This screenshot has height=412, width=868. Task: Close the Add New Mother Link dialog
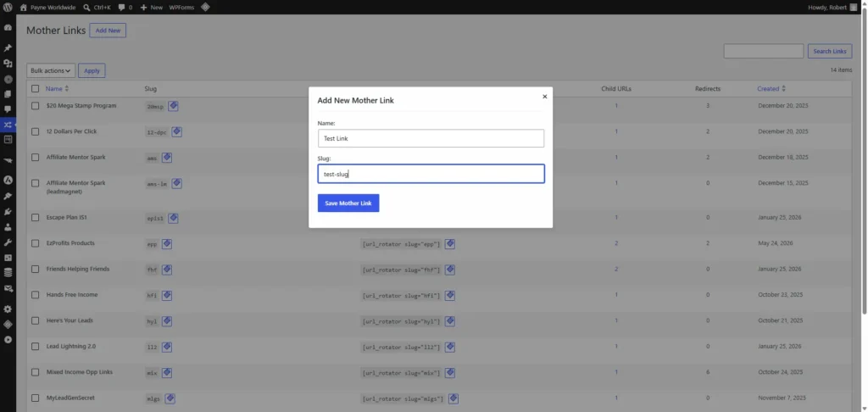545,97
